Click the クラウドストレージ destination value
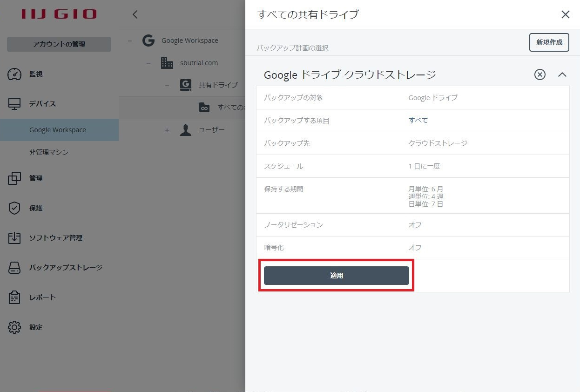Image resolution: width=580 pixels, height=392 pixels. [x=438, y=143]
